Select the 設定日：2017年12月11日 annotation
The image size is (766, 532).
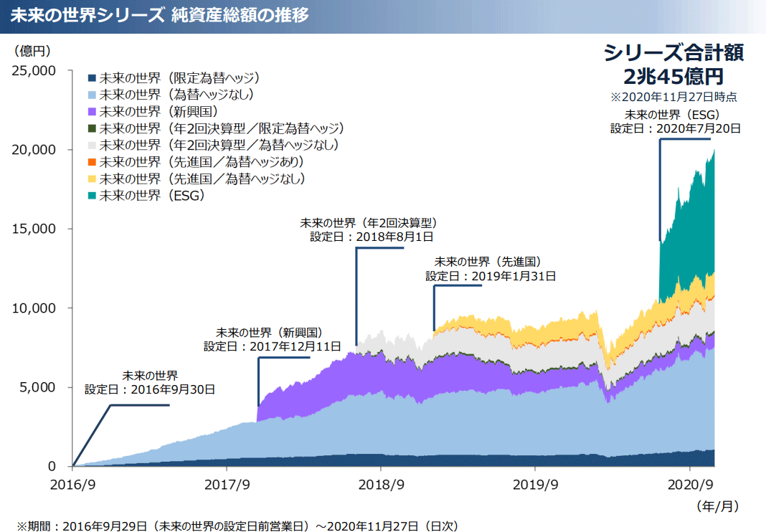pyautogui.click(x=273, y=347)
